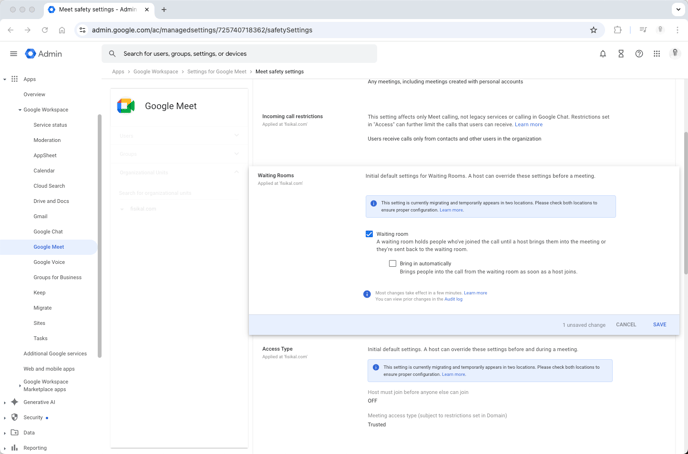Check the Bring in automatically checkbox
Viewport: 688px width, 454px height.
tap(393, 264)
